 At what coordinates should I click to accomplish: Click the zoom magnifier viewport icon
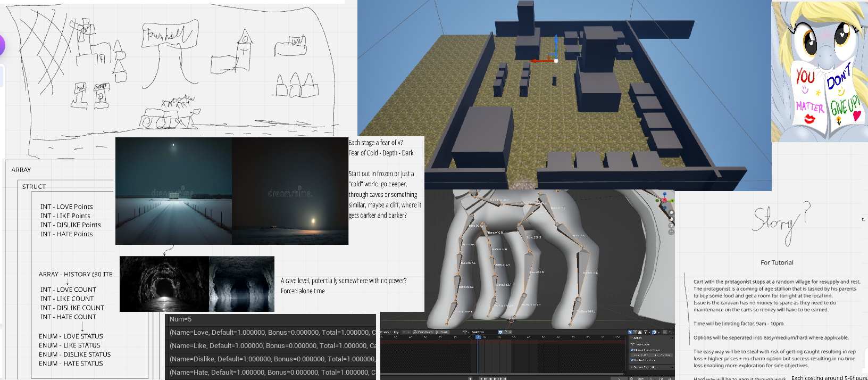pyautogui.click(x=671, y=213)
